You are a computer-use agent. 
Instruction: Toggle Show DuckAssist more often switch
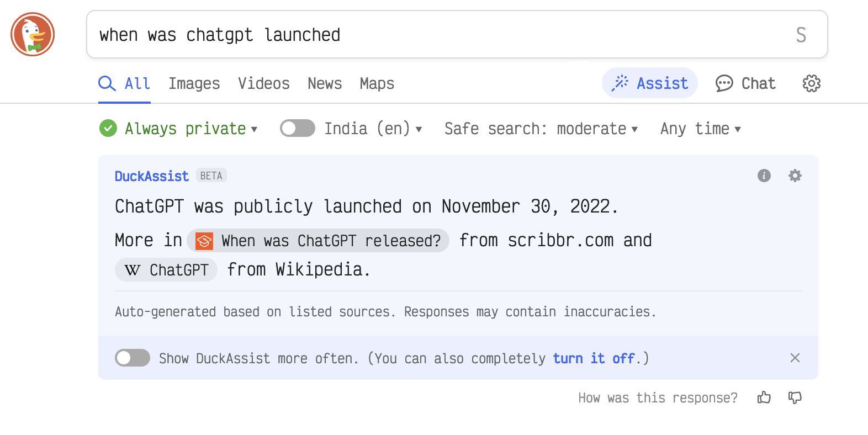133,358
